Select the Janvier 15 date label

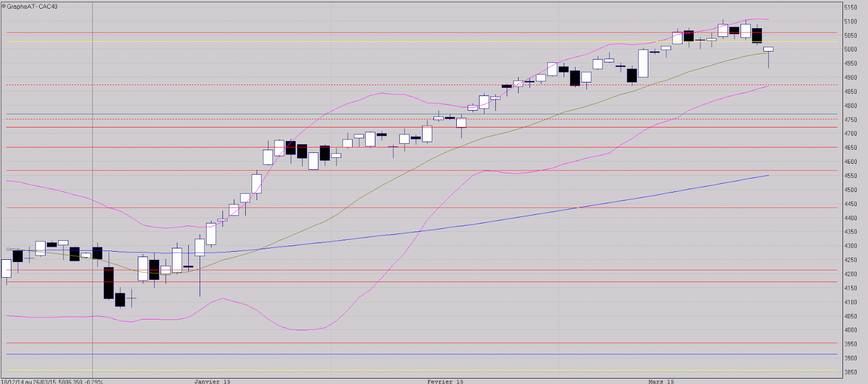point(212,381)
